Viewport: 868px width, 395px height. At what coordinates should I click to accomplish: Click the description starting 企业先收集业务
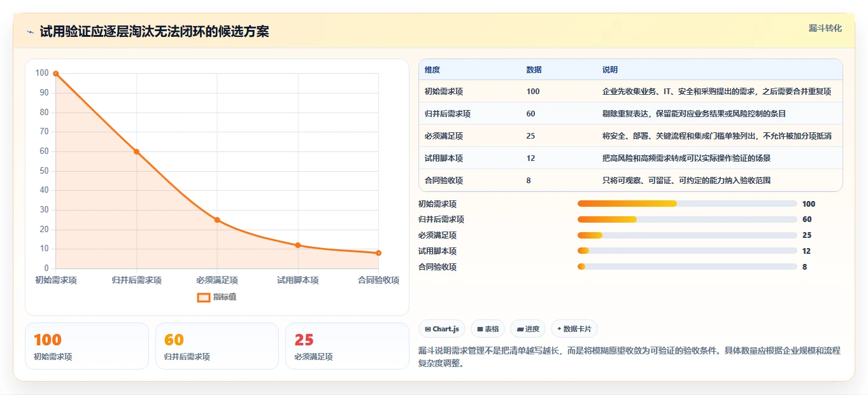pos(717,92)
